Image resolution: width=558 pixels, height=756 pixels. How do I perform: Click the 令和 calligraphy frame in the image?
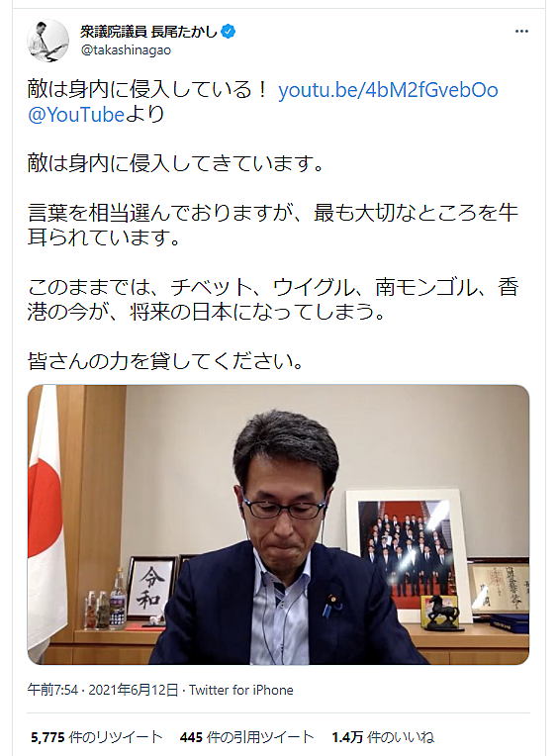point(151,588)
